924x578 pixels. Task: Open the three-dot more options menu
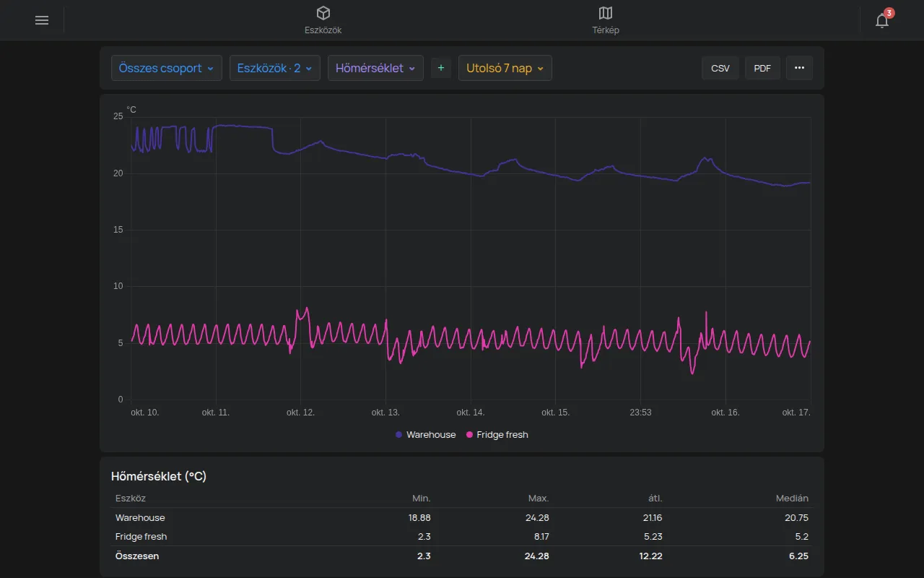(799, 68)
